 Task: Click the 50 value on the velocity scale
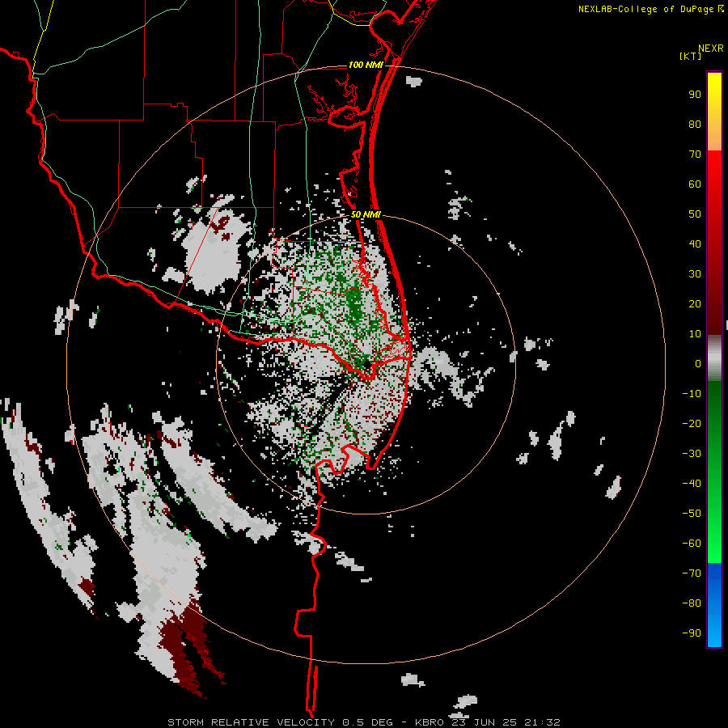tap(695, 214)
